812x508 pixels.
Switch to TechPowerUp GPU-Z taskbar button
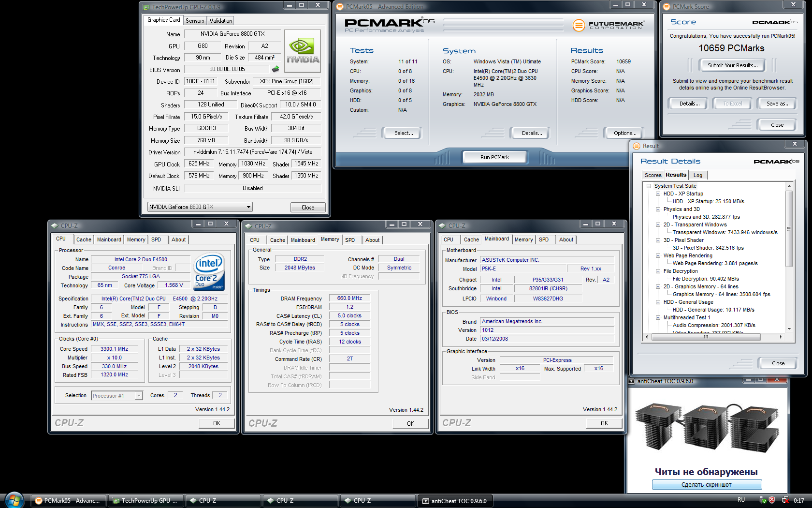point(145,501)
